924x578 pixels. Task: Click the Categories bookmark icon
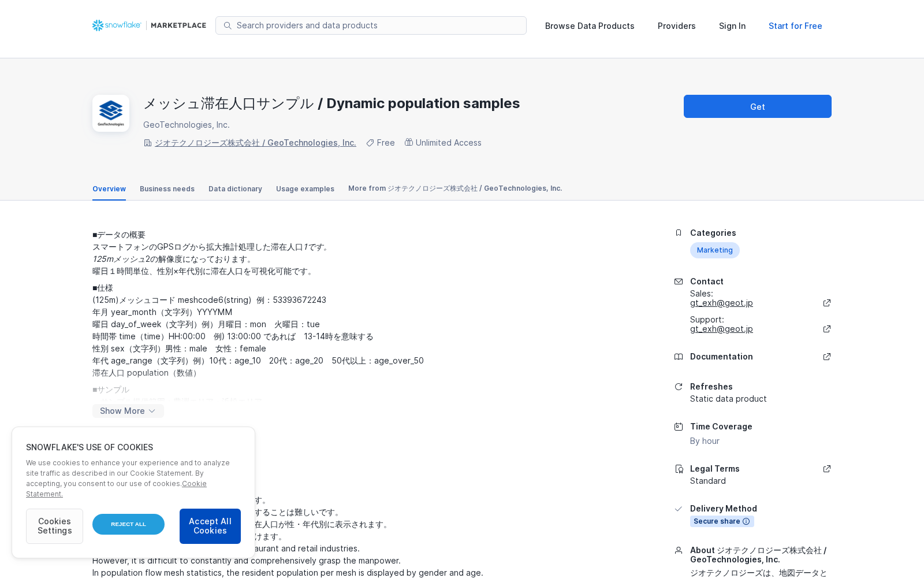pos(679,233)
